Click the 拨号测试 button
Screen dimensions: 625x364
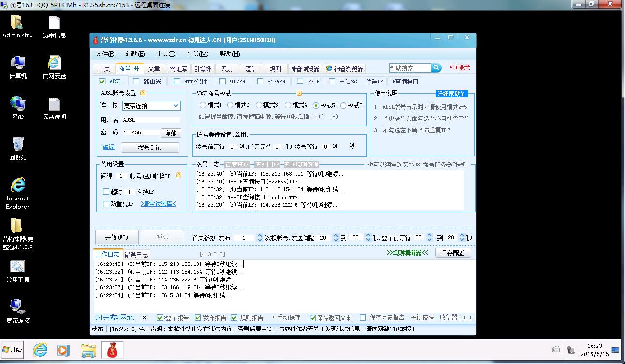coord(149,147)
